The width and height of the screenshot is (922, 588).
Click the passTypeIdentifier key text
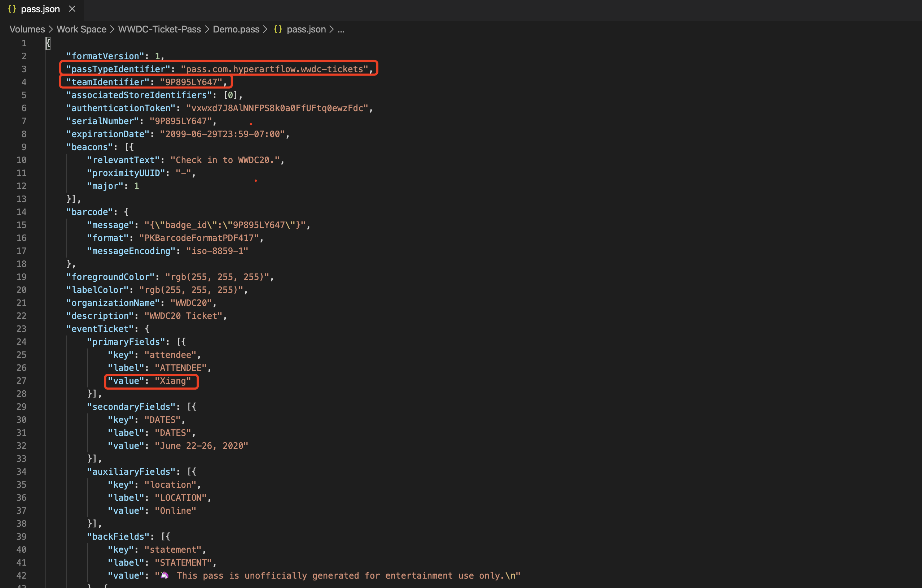pos(118,69)
